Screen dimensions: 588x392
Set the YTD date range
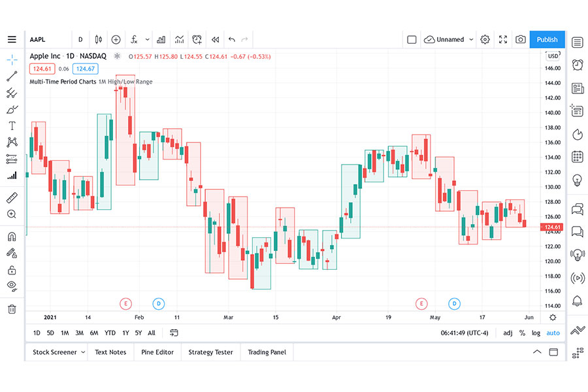click(x=110, y=333)
